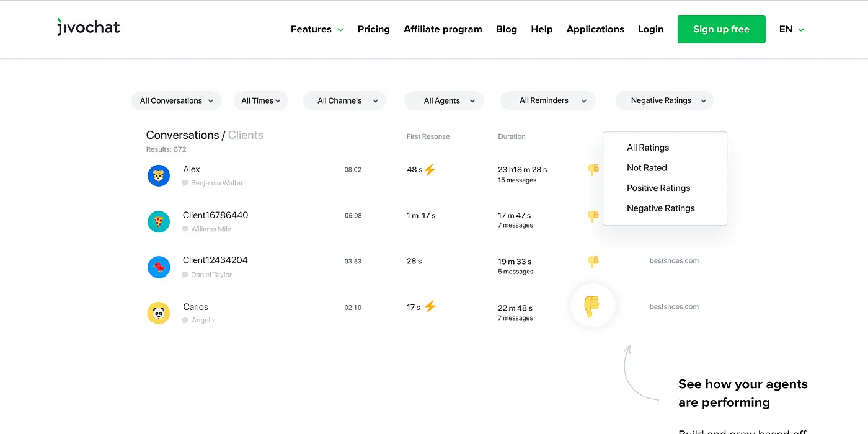Screen dimensions: 868x434
Task: Click the bird avatar for Client12434204
Action: 159,267
